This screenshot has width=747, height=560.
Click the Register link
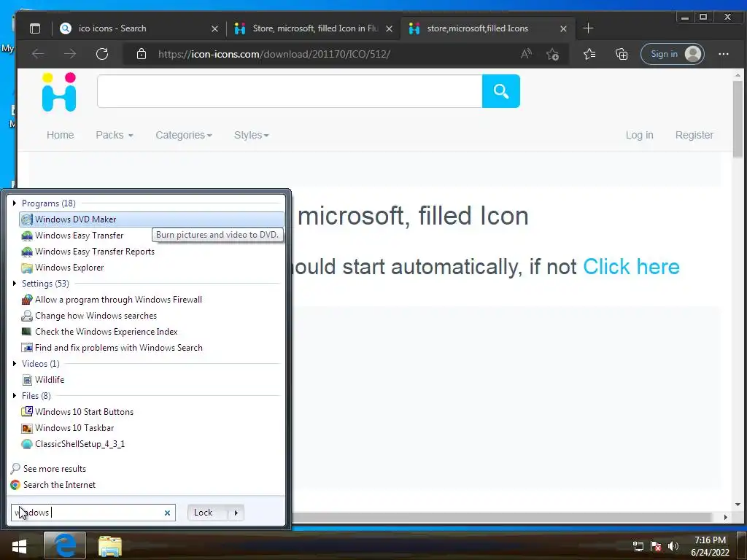(x=694, y=135)
